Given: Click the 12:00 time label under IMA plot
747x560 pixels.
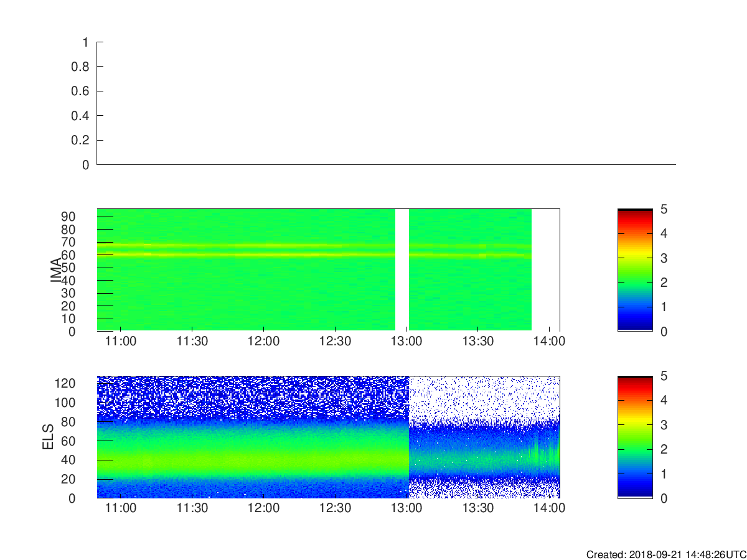Looking at the screenshot, I should pyautogui.click(x=263, y=342).
